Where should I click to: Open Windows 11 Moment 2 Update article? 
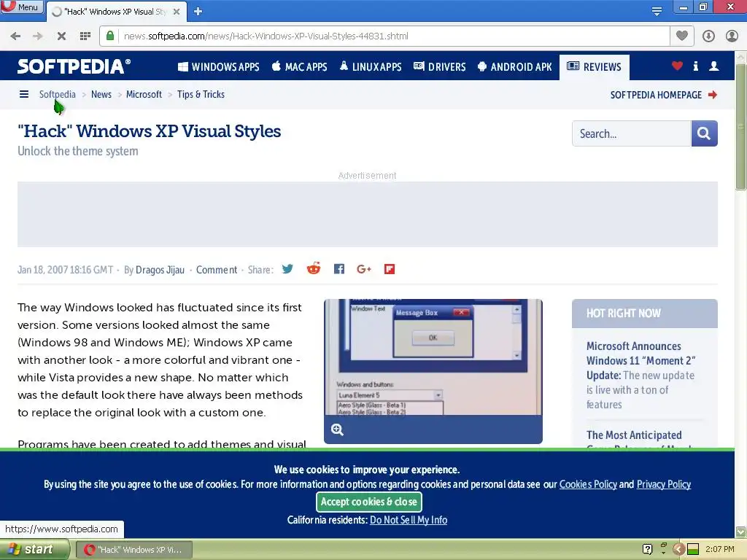[640, 376]
